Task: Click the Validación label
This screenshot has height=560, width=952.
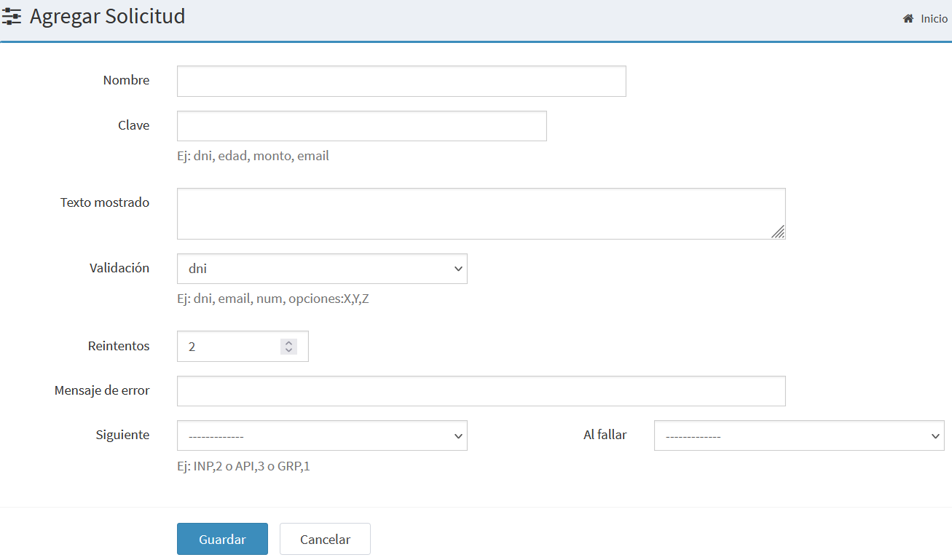Action: click(x=119, y=268)
